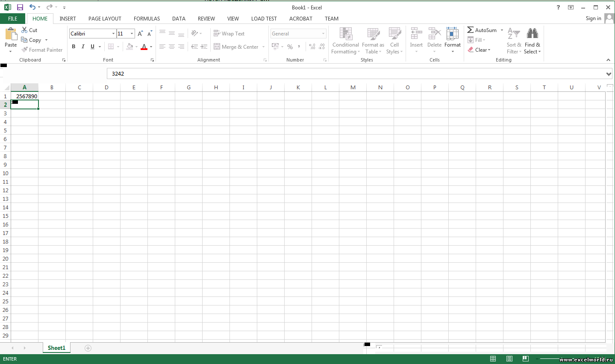Switch to the PAGE LAYOUT tab
Viewport: 615px width, 364px height.
pyautogui.click(x=105, y=19)
